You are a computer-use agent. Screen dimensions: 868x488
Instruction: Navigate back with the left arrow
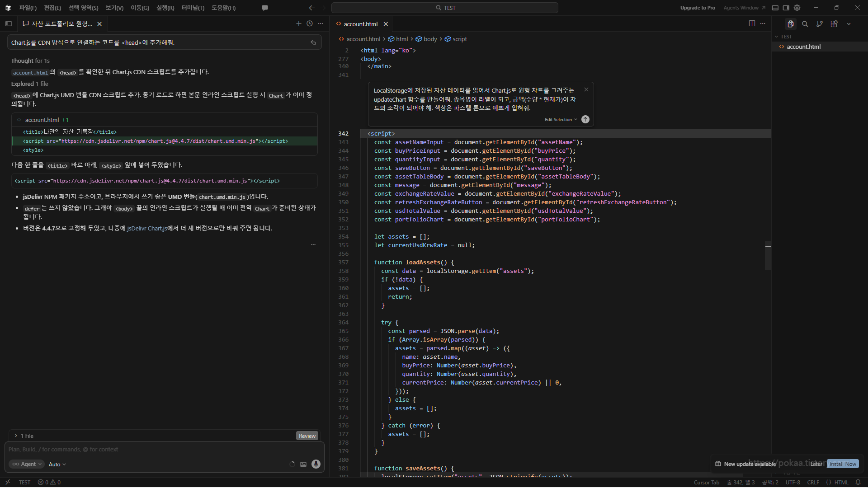click(311, 8)
